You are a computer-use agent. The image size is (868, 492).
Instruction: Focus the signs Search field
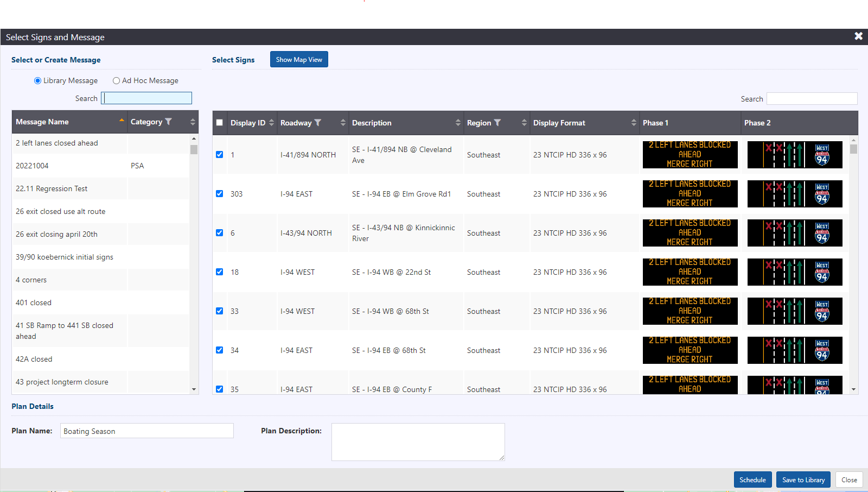pyautogui.click(x=812, y=98)
